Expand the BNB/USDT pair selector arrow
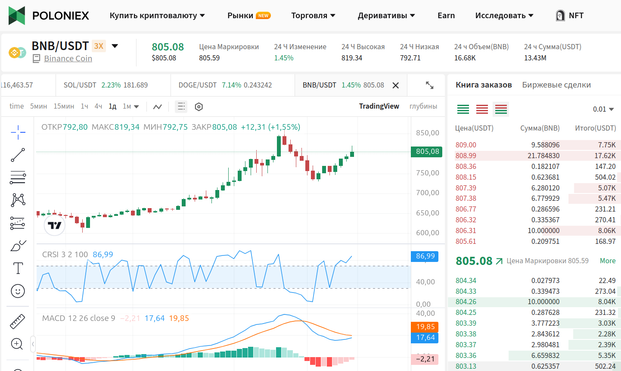This screenshot has height=371, width=621. (x=115, y=46)
